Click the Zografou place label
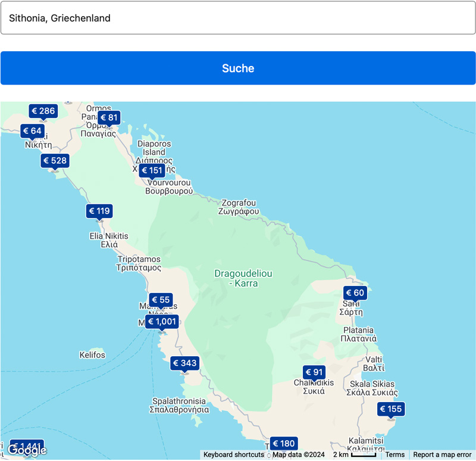This screenshot has width=476, height=461. (239, 207)
